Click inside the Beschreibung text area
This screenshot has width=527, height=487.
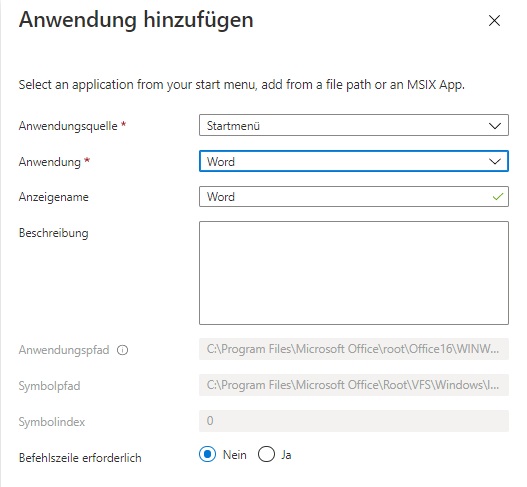click(x=354, y=273)
